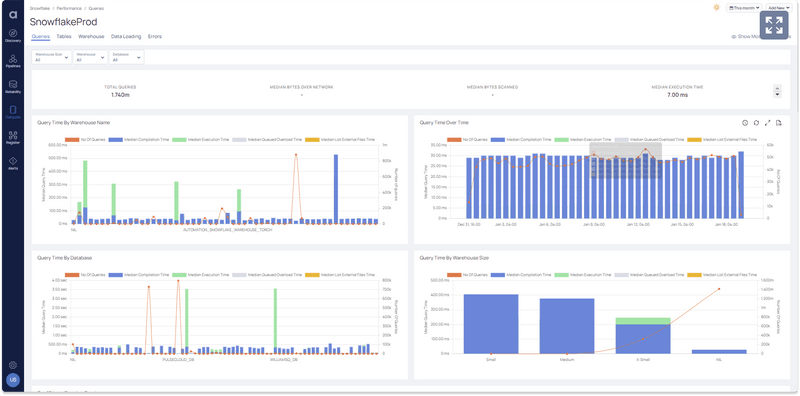Export the Query Time Over Time chart
This screenshot has width=800, height=396.
[x=779, y=122]
